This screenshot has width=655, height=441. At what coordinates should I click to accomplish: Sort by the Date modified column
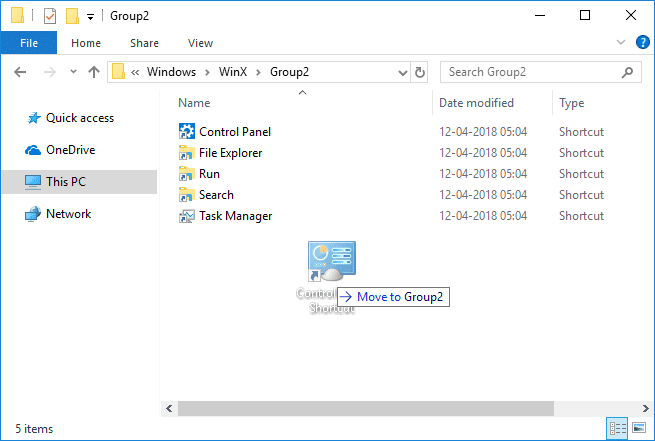476,103
